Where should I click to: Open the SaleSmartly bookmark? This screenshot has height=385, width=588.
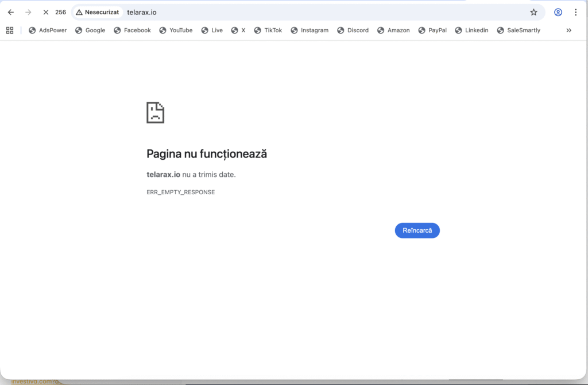[519, 30]
